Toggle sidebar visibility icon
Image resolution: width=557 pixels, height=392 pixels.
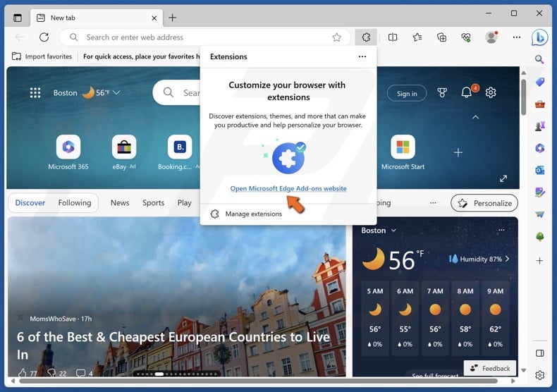point(539,353)
